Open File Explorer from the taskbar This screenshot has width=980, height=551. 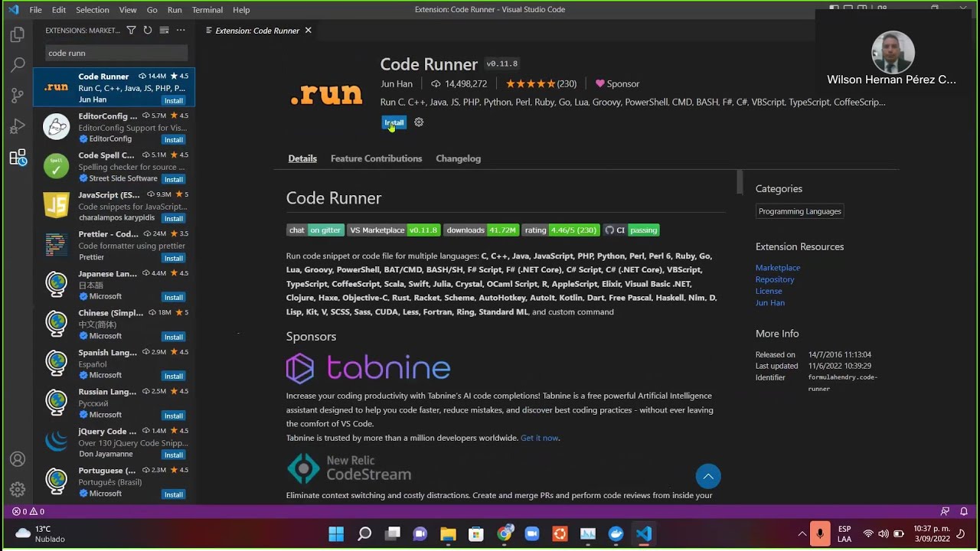coord(448,533)
